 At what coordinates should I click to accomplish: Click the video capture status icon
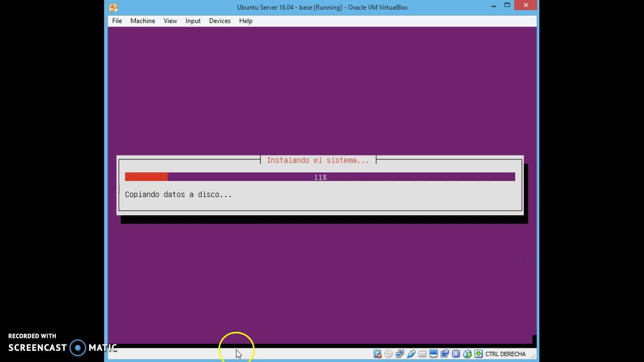pos(445,354)
